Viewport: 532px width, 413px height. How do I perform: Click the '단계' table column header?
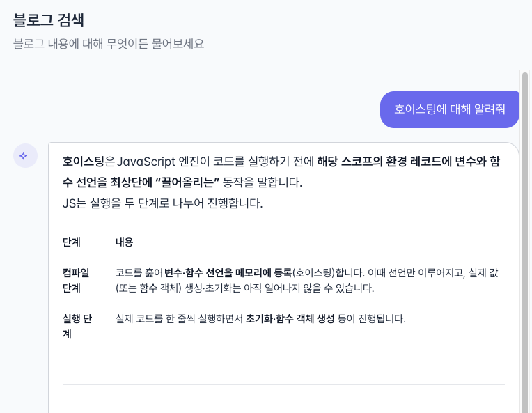click(72, 242)
